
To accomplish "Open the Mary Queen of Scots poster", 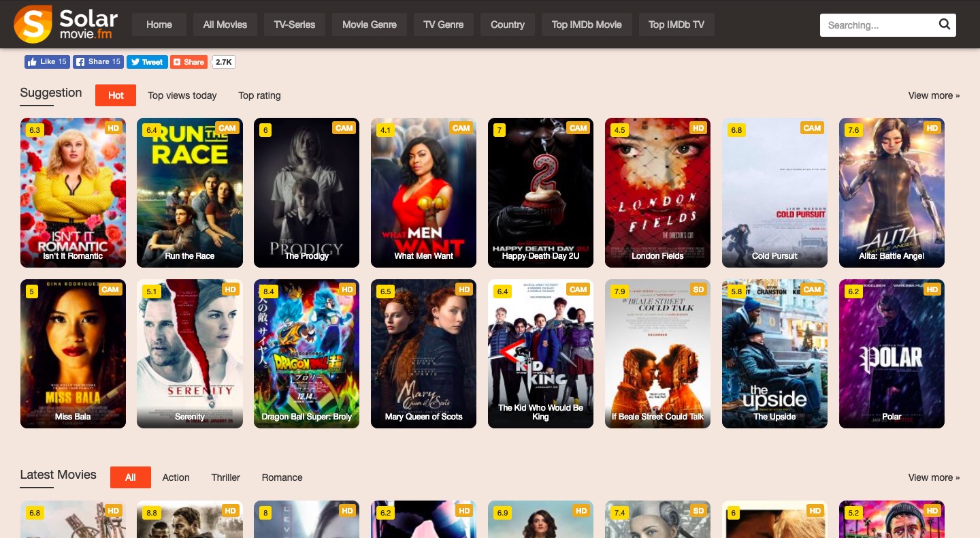I will [x=423, y=353].
